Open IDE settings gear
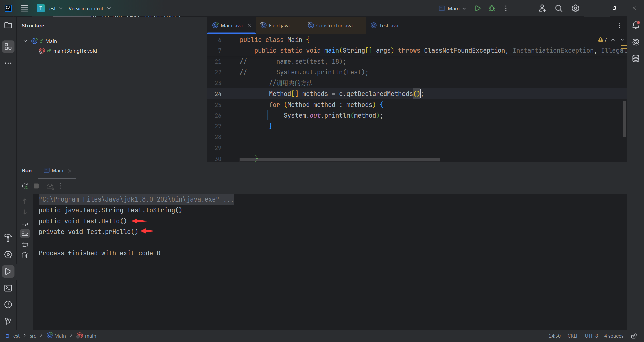This screenshot has width=644, height=342. pyautogui.click(x=575, y=8)
